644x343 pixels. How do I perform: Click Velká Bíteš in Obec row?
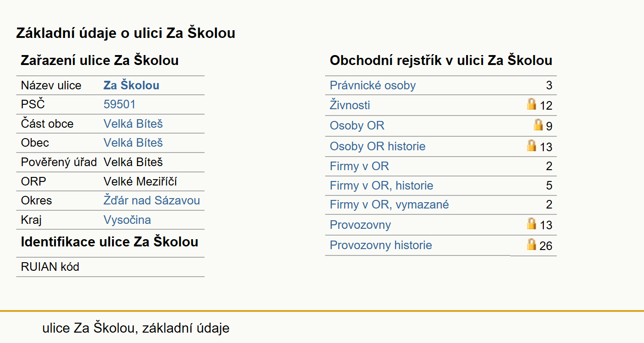pos(133,143)
